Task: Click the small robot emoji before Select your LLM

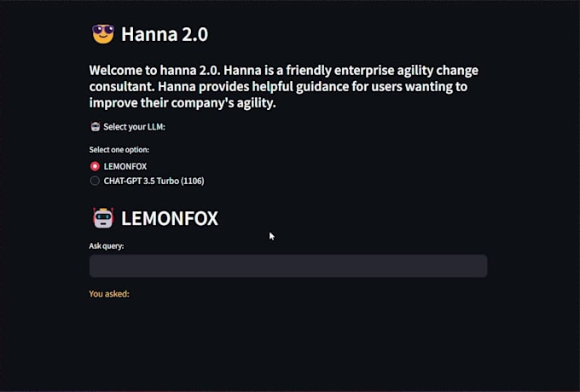Action: tap(95, 127)
